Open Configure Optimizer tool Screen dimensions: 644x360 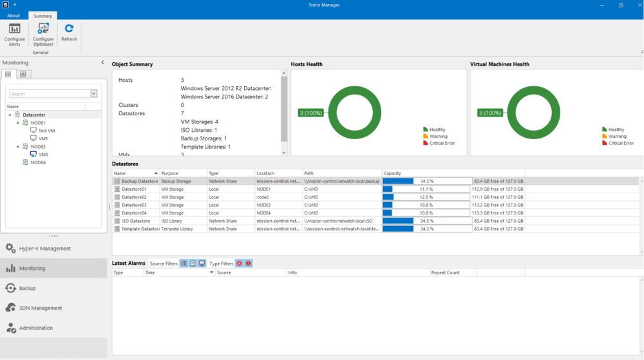(43, 35)
